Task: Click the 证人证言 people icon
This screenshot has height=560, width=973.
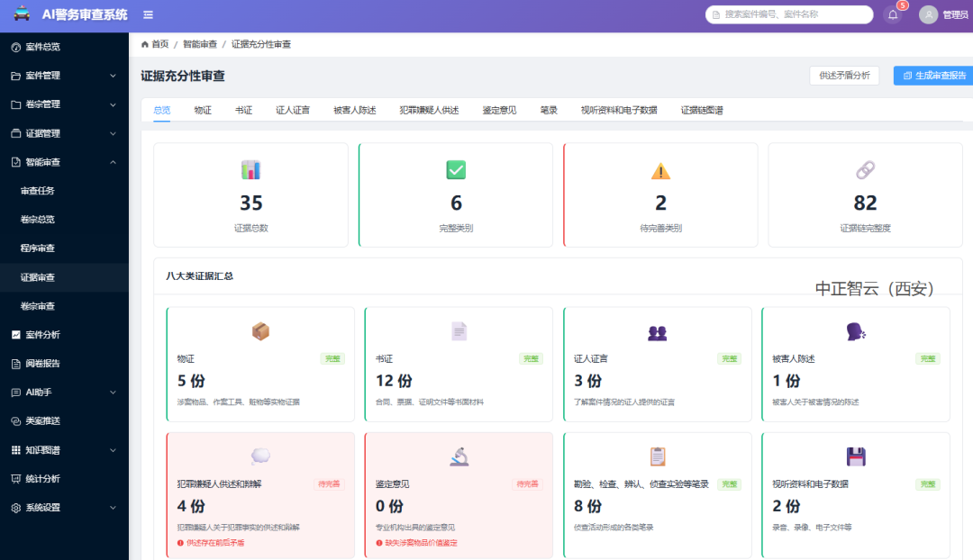Action: (x=657, y=332)
